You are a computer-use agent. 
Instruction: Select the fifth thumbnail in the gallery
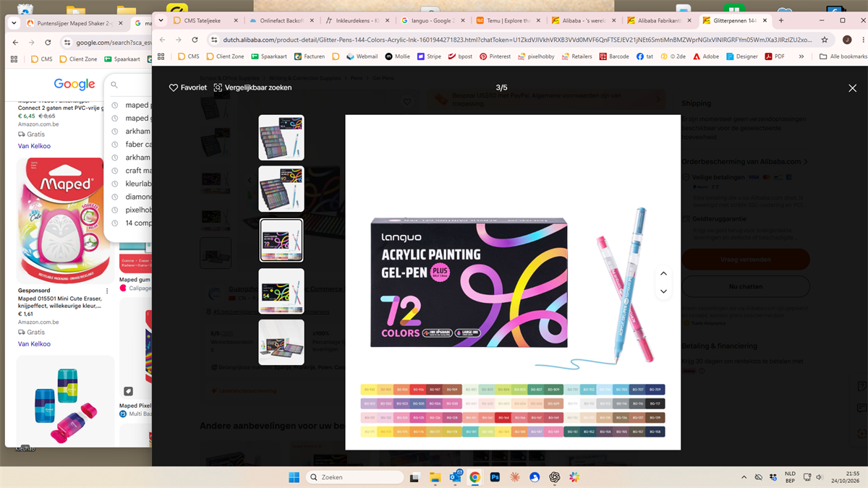[x=281, y=343]
